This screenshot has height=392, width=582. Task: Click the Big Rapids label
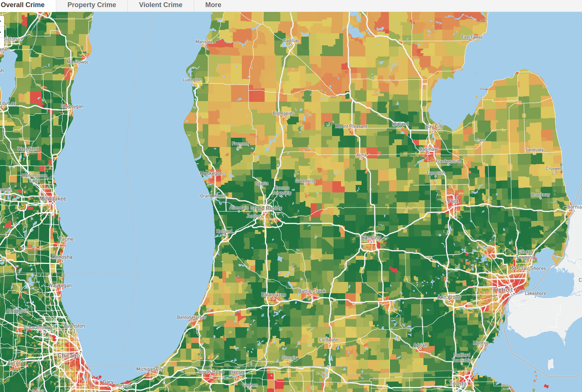coord(283,113)
